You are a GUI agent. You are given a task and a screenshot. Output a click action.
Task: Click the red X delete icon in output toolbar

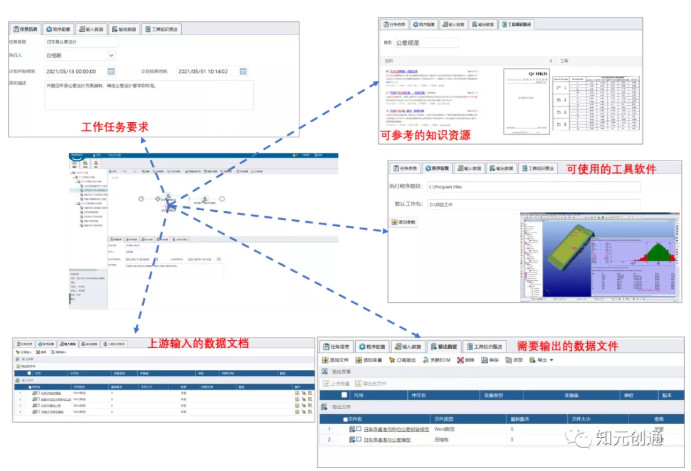pyautogui.click(x=460, y=360)
